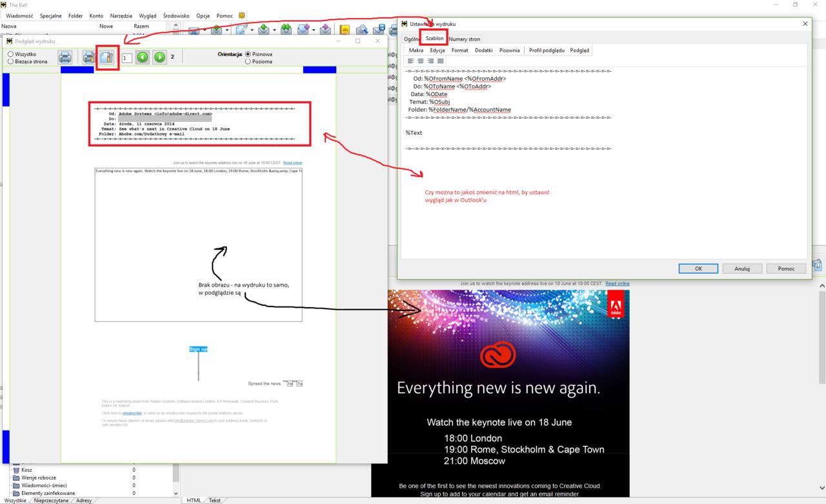Image resolution: width=826 pixels, height=504 pixels.
Task: Open Profil podglądu menu
Action: (x=547, y=50)
